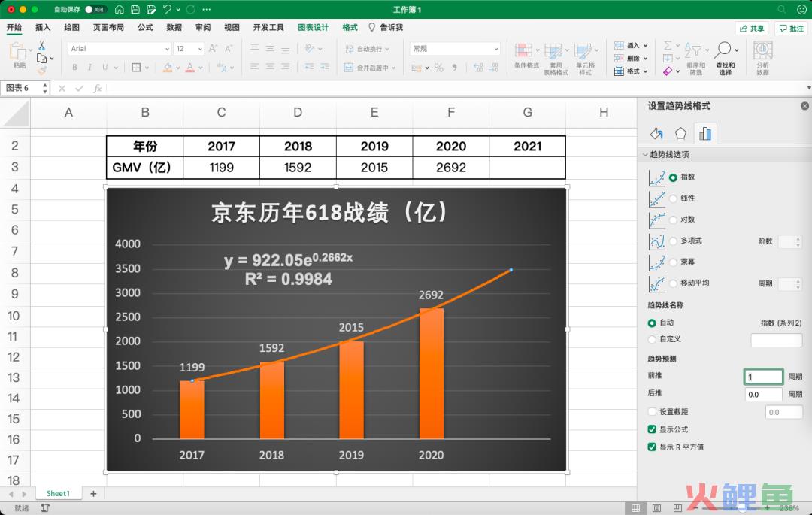Click the Cut scissors icon
This screenshot has width=812, height=515.
[x=42, y=46]
